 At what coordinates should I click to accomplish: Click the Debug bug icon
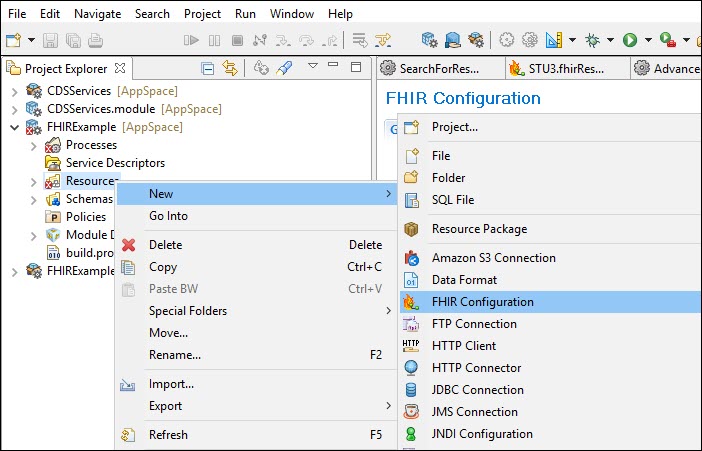click(x=593, y=40)
